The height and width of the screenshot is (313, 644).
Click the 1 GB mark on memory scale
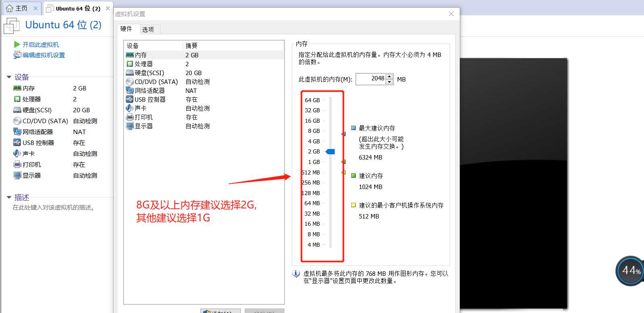point(314,162)
